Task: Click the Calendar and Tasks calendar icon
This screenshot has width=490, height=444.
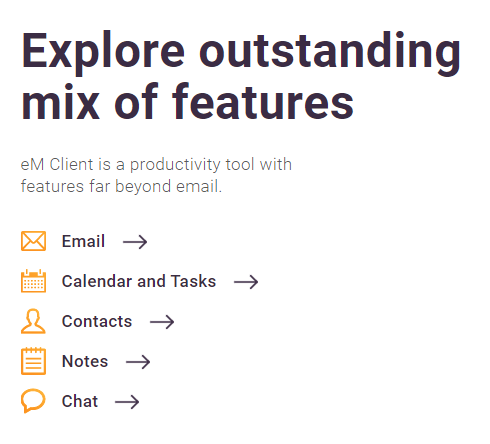Action: click(x=33, y=281)
